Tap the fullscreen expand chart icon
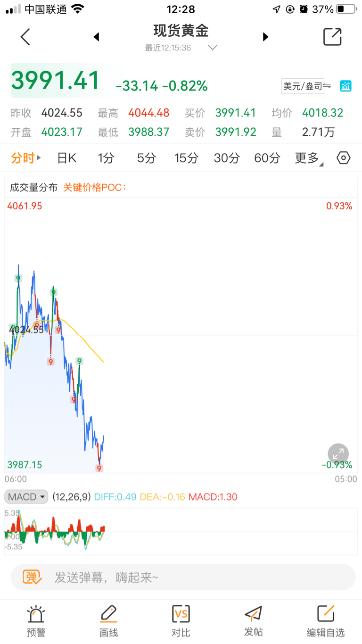Screen dimensions: 362x644 click(x=338, y=454)
